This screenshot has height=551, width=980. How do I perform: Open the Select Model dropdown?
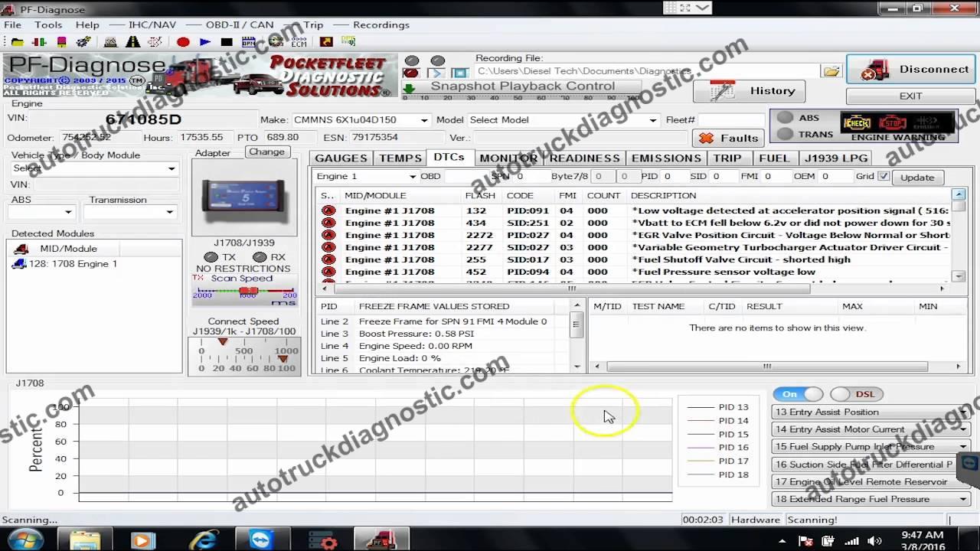point(655,120)
